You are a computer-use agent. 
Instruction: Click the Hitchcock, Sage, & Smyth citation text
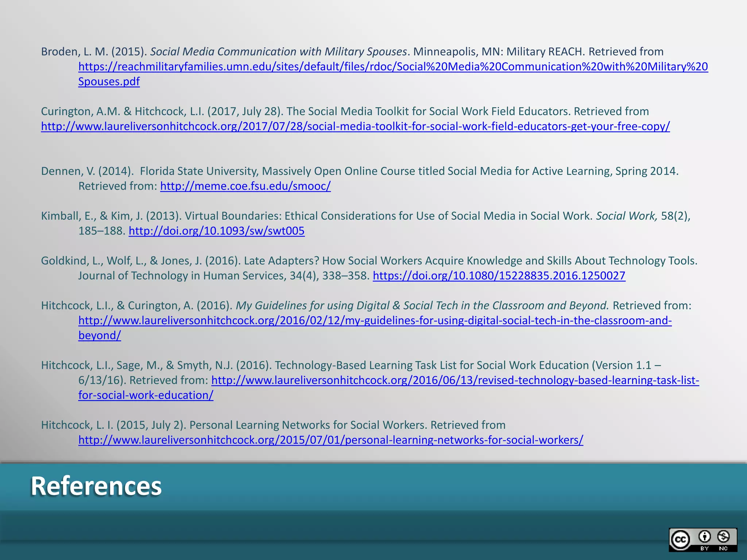(351, 365)
